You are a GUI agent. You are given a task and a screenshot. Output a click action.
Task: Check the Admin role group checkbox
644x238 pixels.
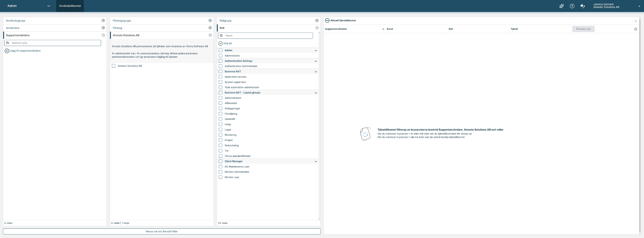coord(221,50)
